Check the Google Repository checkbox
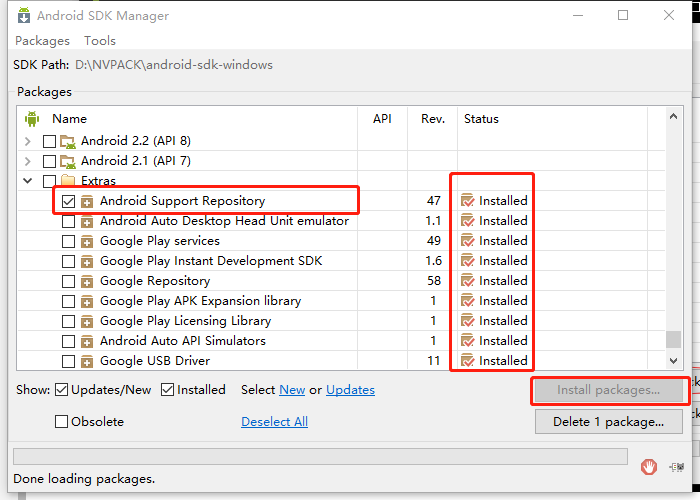Viewport: 700px width, 500px height. click(x=68, y=282)
